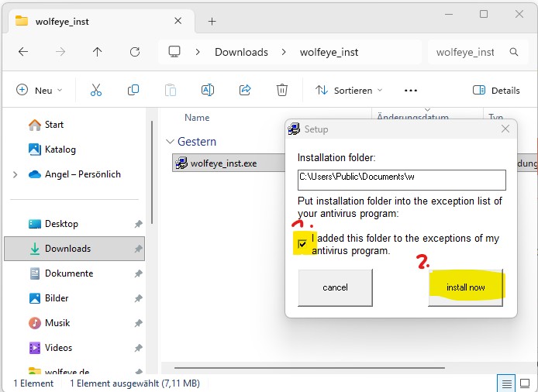538x392 pixels.
Task: Click the Delete trash icon
Action: pos(282,91)
